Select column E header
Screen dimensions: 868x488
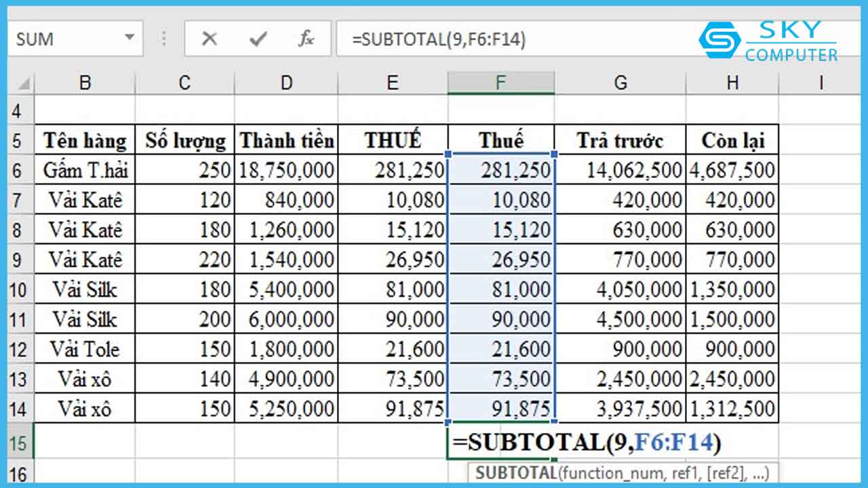tap(393, 83)
